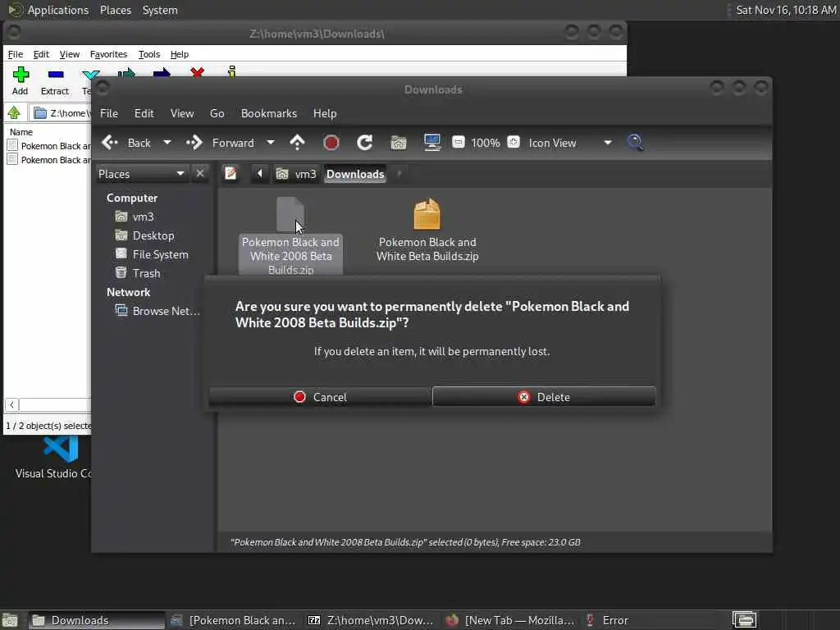Viewport: 840px width, 630px height.
Task: Open the System menu in top panel
Action: coord(160,10)
